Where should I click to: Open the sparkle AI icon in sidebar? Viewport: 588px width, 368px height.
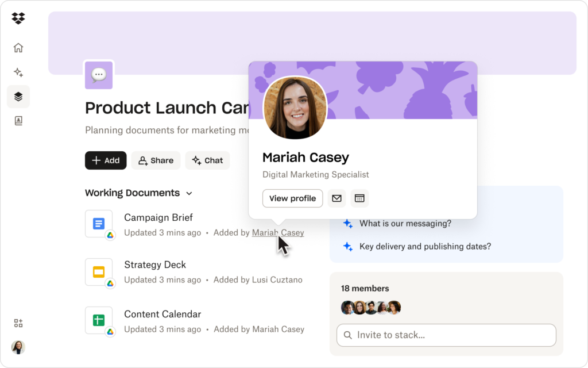point(18,72)
